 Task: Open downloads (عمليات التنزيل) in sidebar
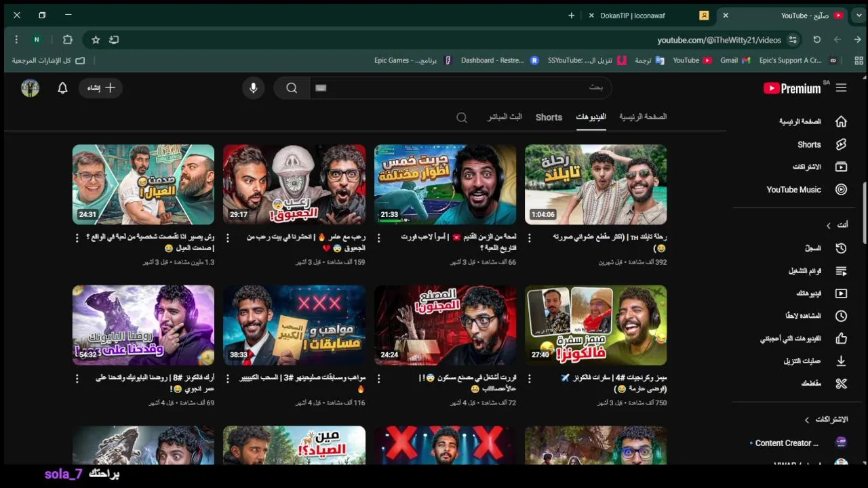[841, 361]
